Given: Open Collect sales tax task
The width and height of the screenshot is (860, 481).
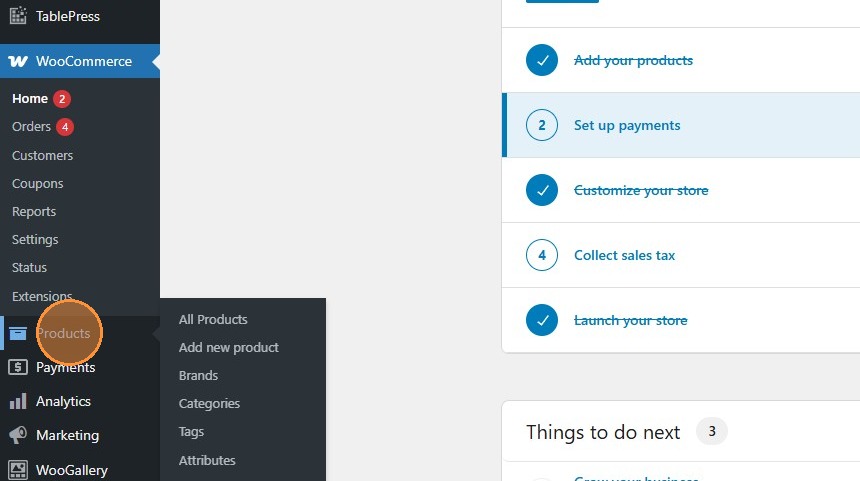Looking at the screenshot, I should click(624, 255).
